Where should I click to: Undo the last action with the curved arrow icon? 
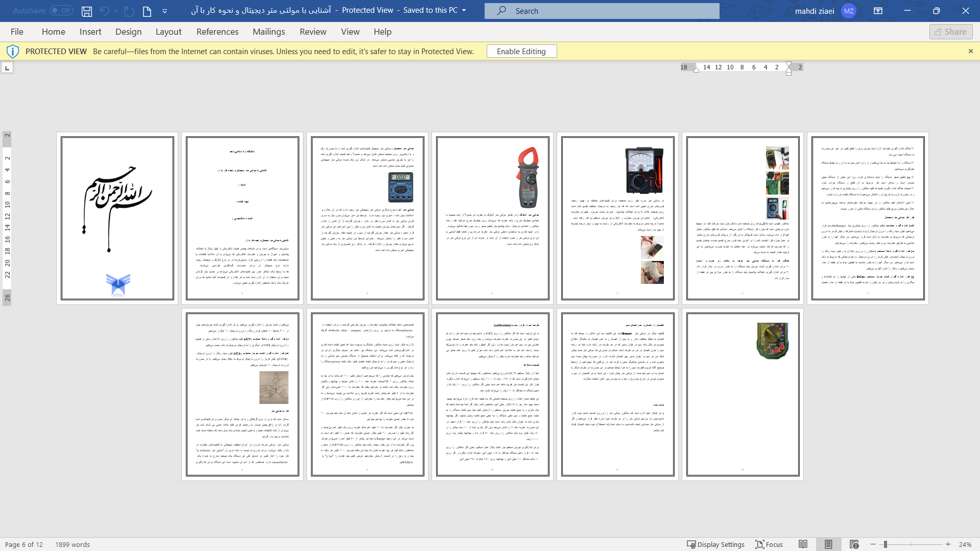coord(104,11)
